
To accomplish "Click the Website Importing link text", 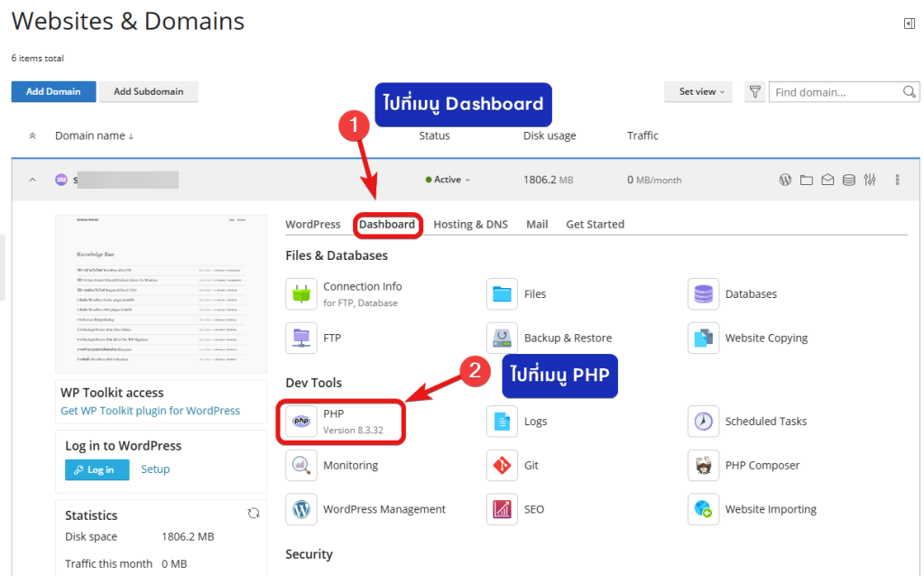I will (771, 509).
